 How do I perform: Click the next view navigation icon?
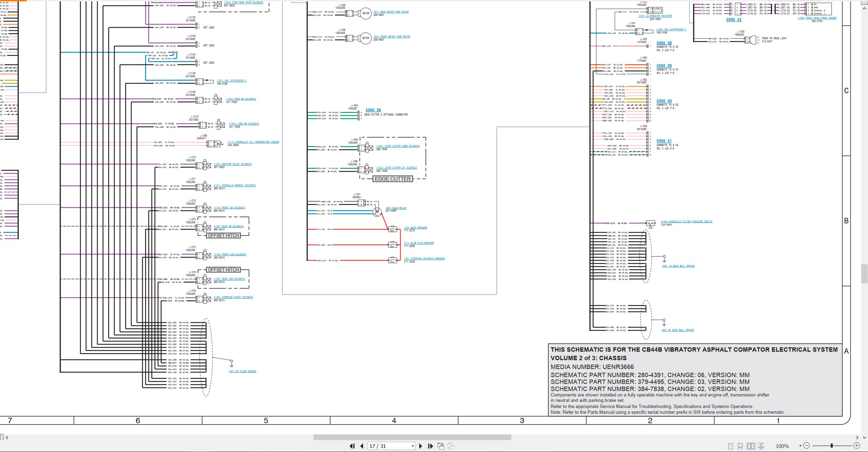pos(451,446)
